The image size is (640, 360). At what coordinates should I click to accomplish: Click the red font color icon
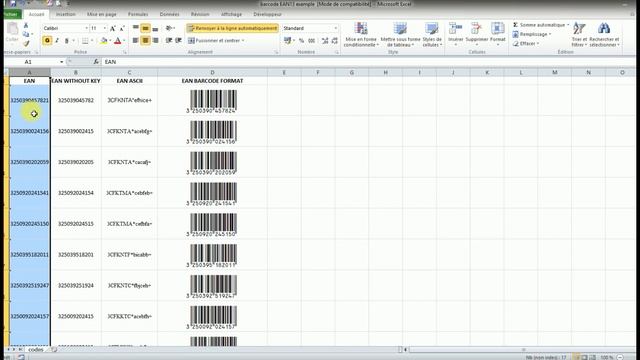coord(118,40)
